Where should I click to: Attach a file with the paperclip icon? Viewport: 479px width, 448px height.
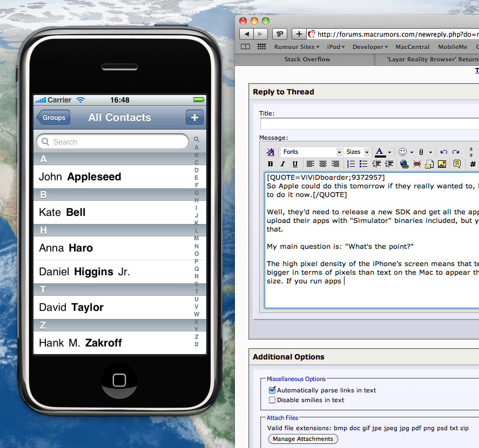[421, 152]
